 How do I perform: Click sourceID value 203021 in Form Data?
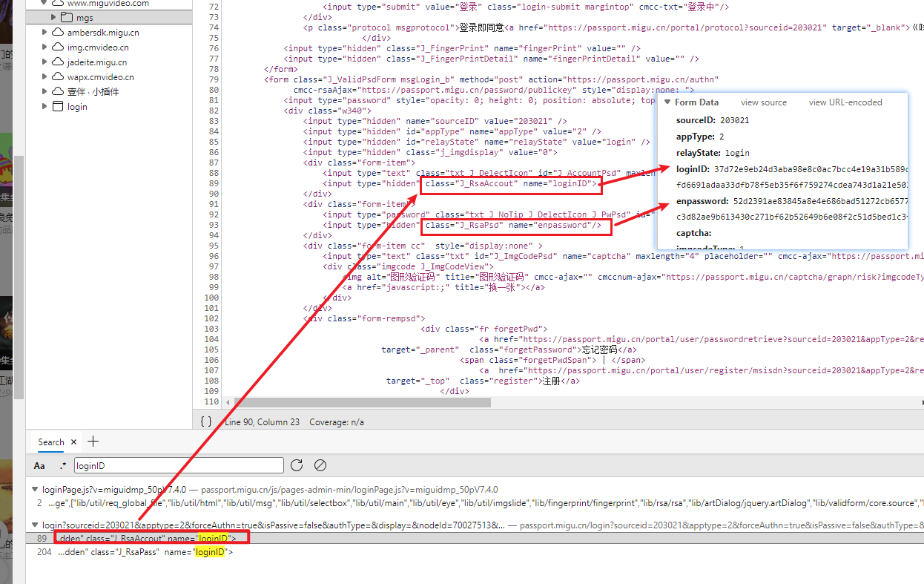734,120
